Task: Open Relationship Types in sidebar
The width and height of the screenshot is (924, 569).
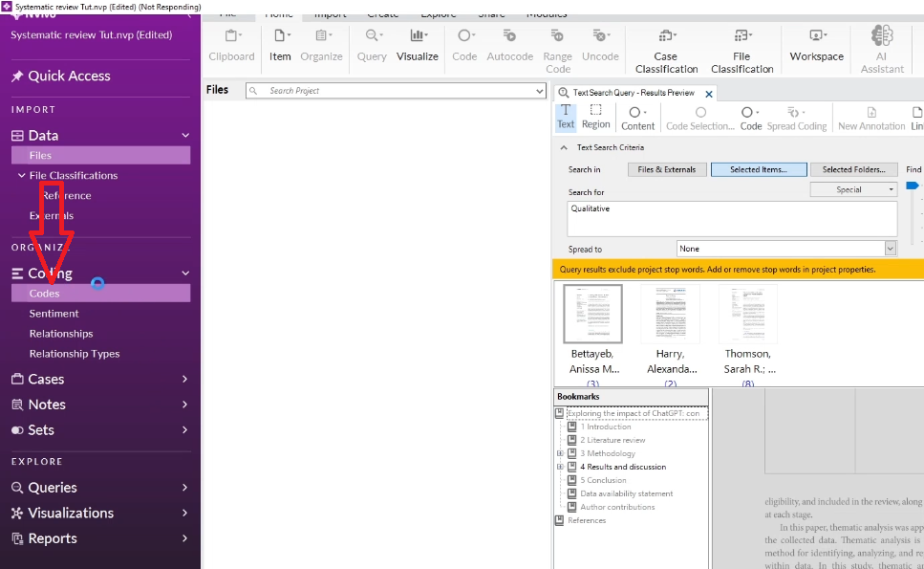Action: point(75,354)
